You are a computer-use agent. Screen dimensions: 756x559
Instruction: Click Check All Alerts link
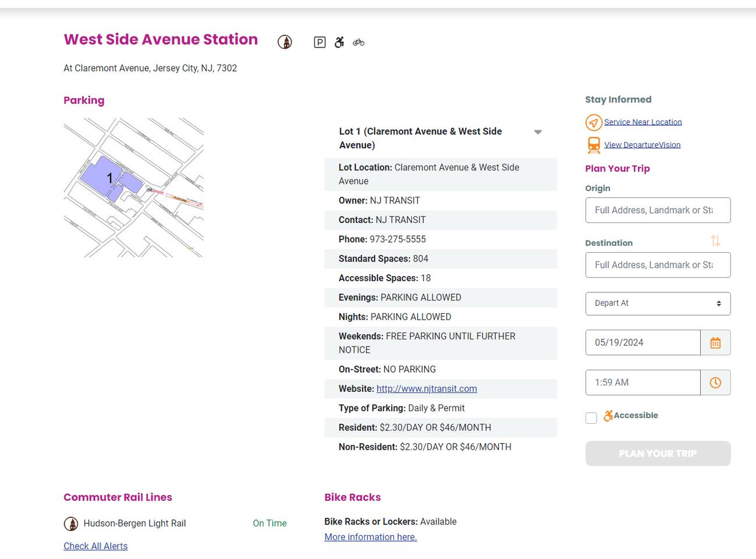pos(95,546)
